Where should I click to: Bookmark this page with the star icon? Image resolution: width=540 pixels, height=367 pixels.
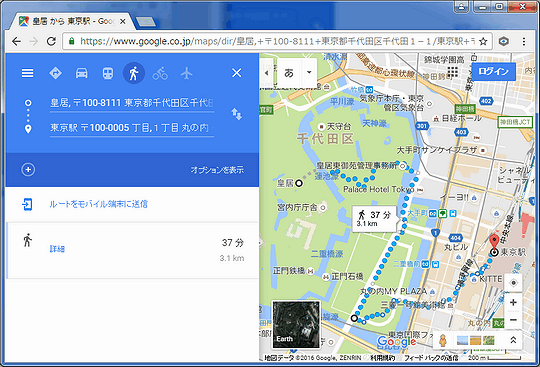(483, 42)
